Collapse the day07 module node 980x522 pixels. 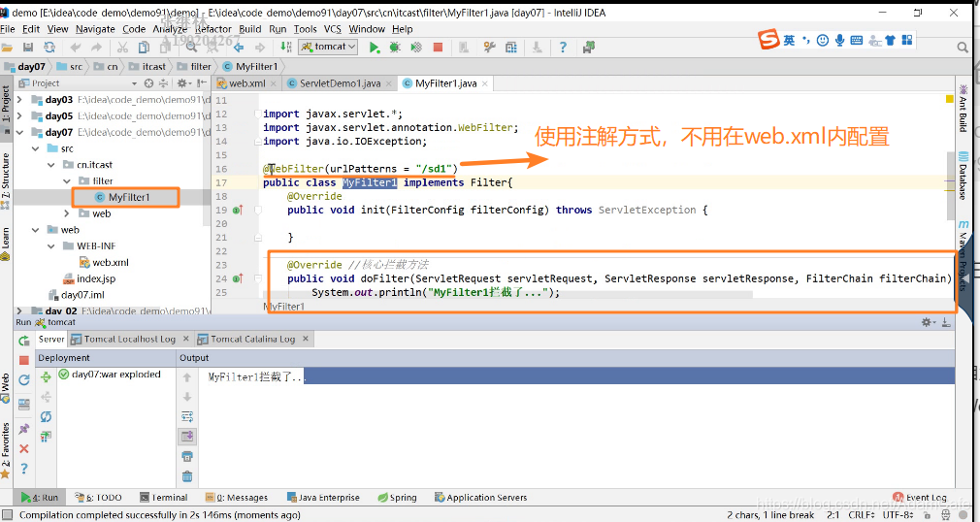(19, 132)
